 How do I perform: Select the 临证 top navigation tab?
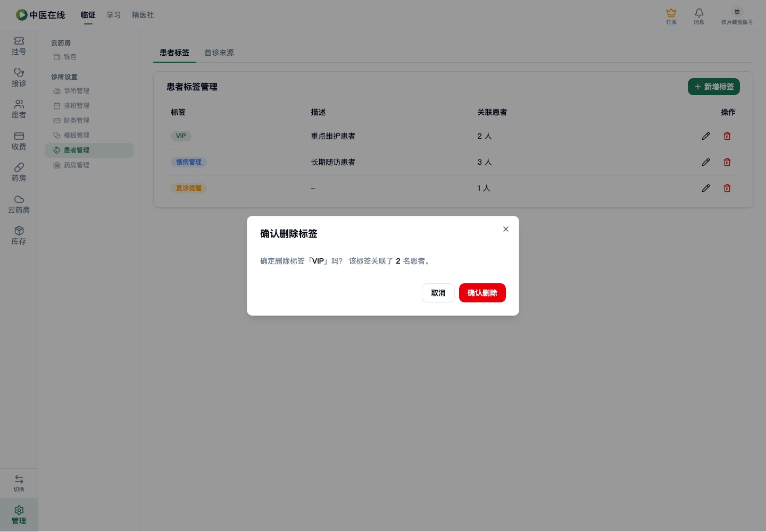point(88,15)
